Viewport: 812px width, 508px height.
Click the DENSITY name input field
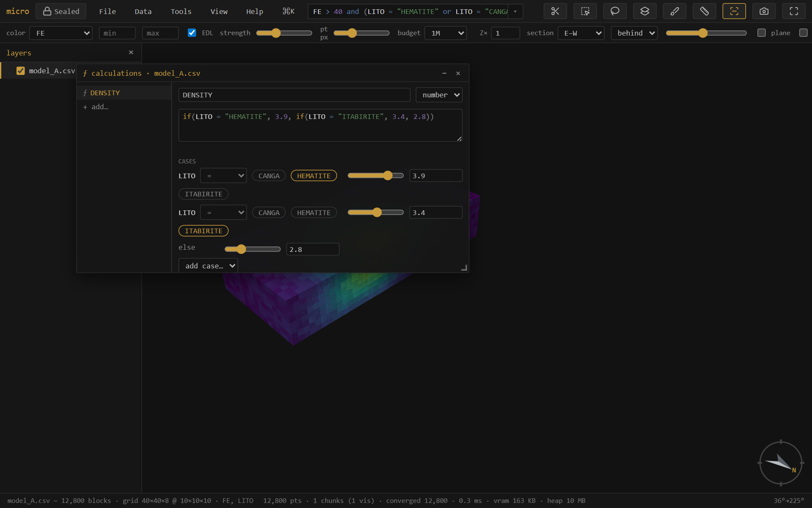[294, 95]
